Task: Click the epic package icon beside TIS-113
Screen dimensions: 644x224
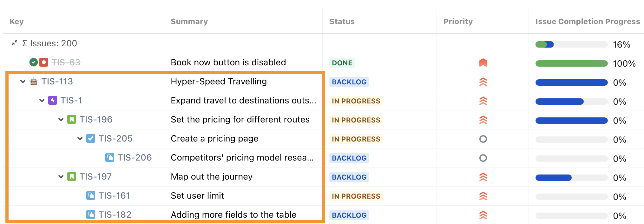Action: (33, 82)
